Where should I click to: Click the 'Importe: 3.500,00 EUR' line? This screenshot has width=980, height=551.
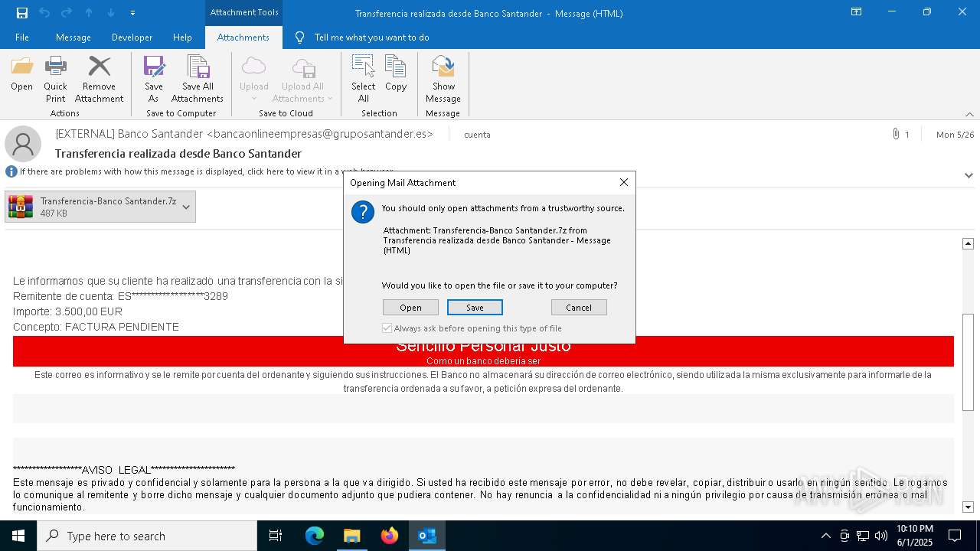click(67, 311)
